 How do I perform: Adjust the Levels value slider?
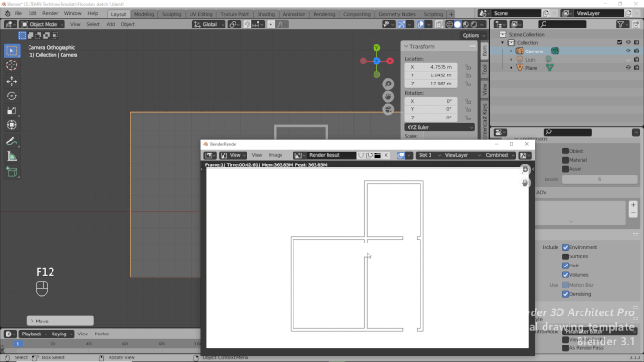(599, 179)
